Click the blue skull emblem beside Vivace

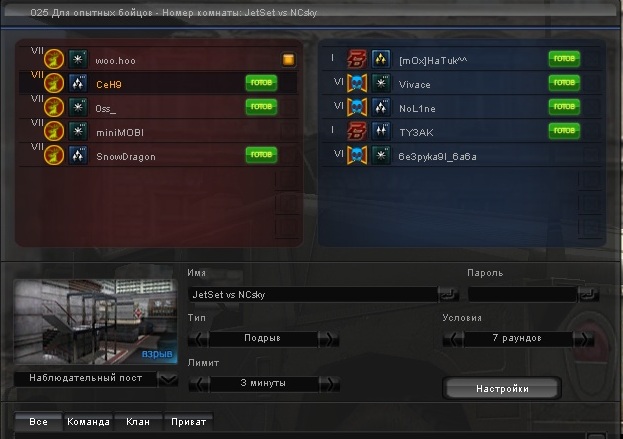[x=357, y=83]
